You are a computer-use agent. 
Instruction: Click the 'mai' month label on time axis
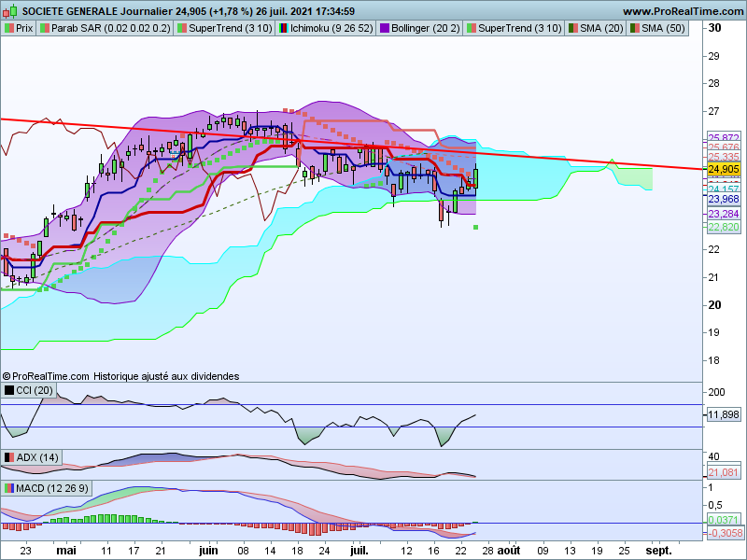tap(66, 551)
